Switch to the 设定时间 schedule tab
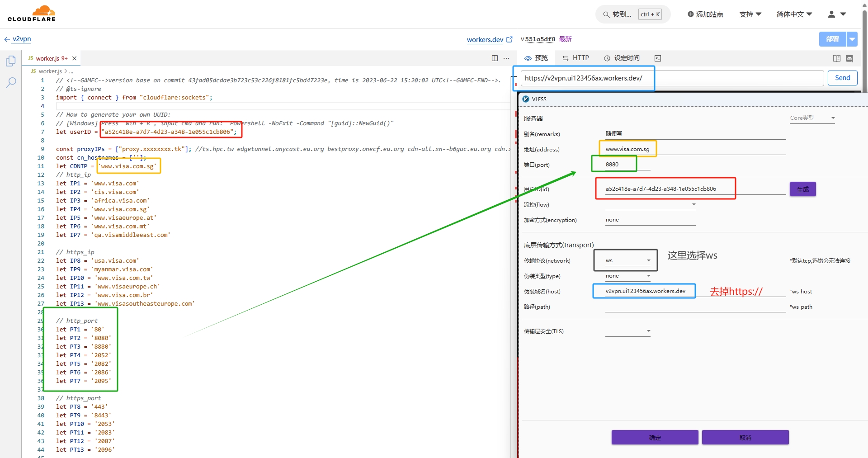 pos(622,58)
